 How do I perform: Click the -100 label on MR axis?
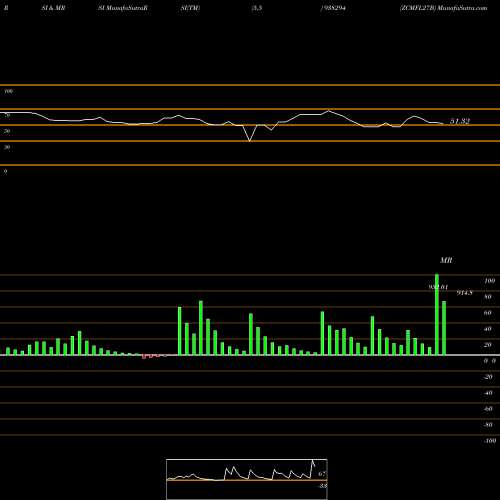(x=490, y=441)
